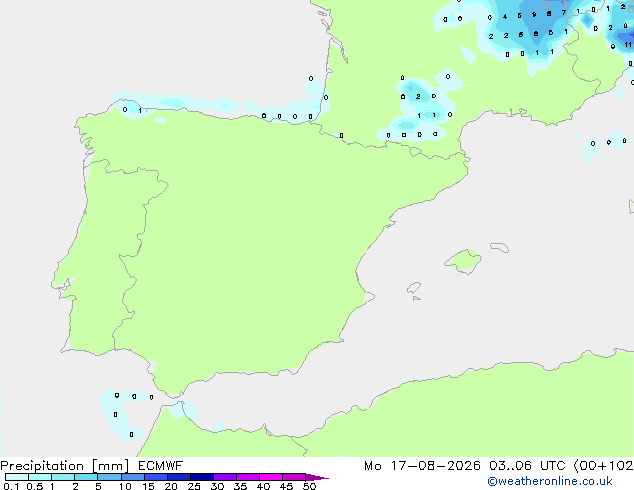Click the legend label "50"
The image size is (634, 490).
point(310,486)
